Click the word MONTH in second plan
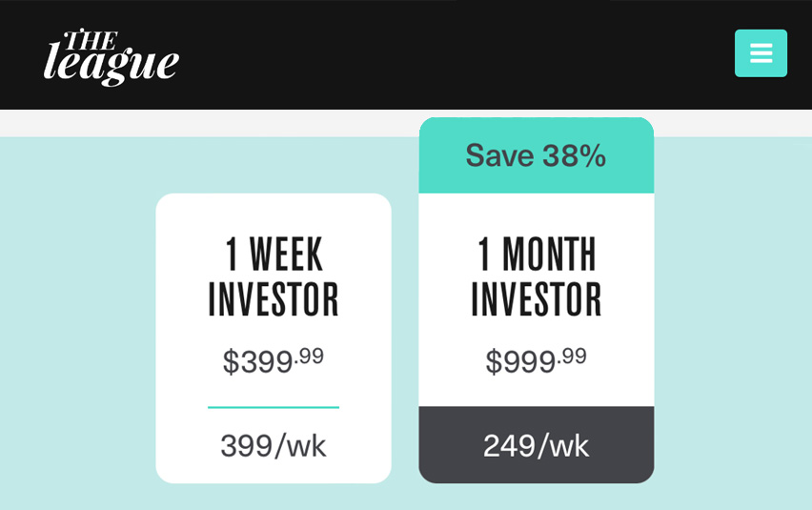The image size is (812, 510). [549, 254]
